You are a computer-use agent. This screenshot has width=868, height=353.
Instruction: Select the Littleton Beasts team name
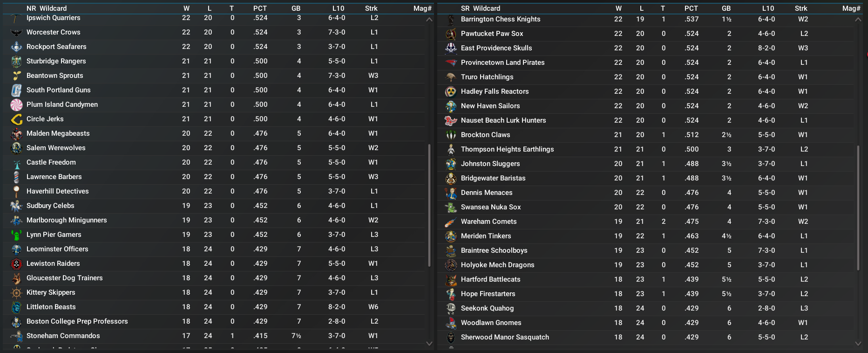51,307
